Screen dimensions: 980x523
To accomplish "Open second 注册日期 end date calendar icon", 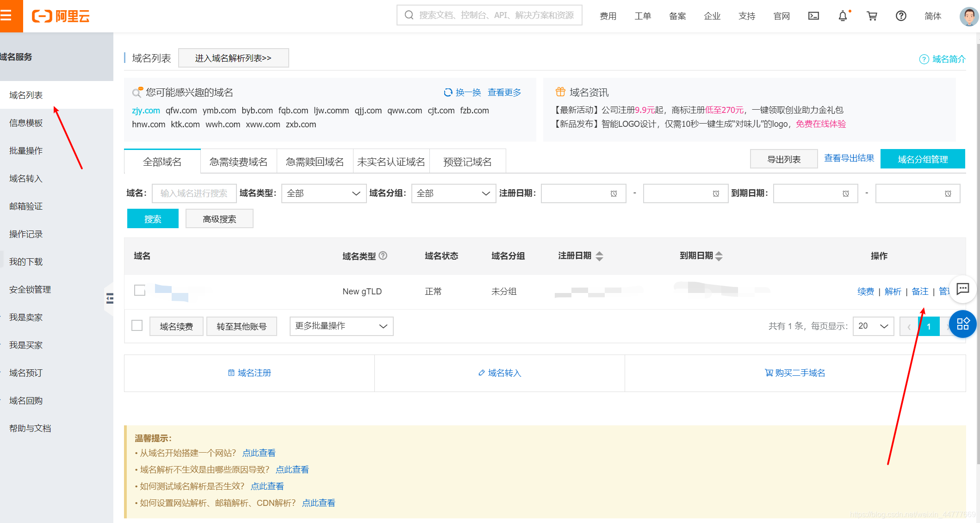I will coord(716,193).
